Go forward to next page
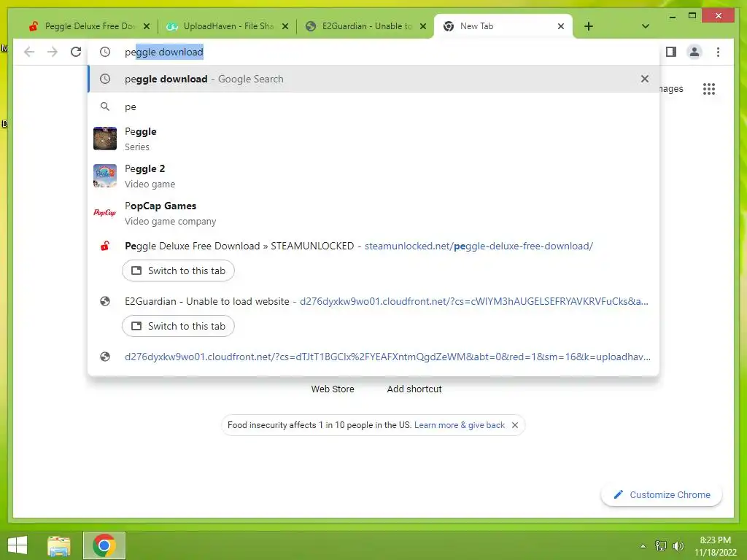The image size is (747, 560). click(53, 52)
